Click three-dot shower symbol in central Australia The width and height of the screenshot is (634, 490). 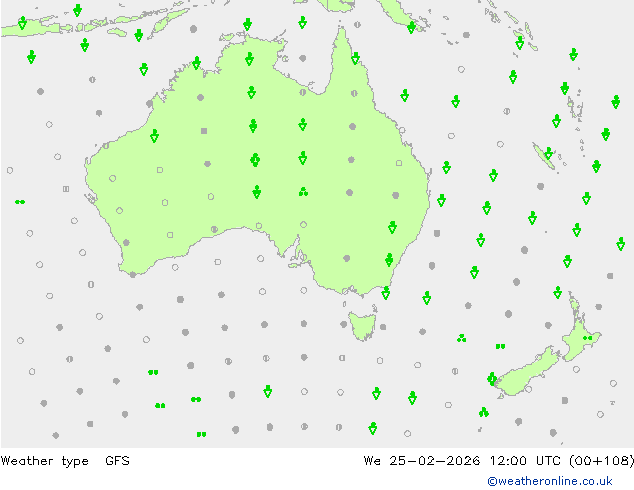303,192
